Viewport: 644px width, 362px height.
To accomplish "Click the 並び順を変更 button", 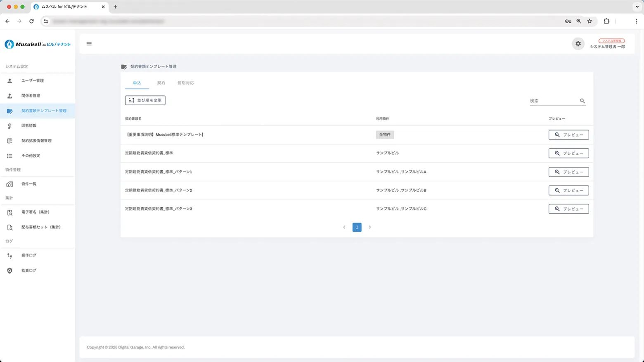I will (145, 100).
